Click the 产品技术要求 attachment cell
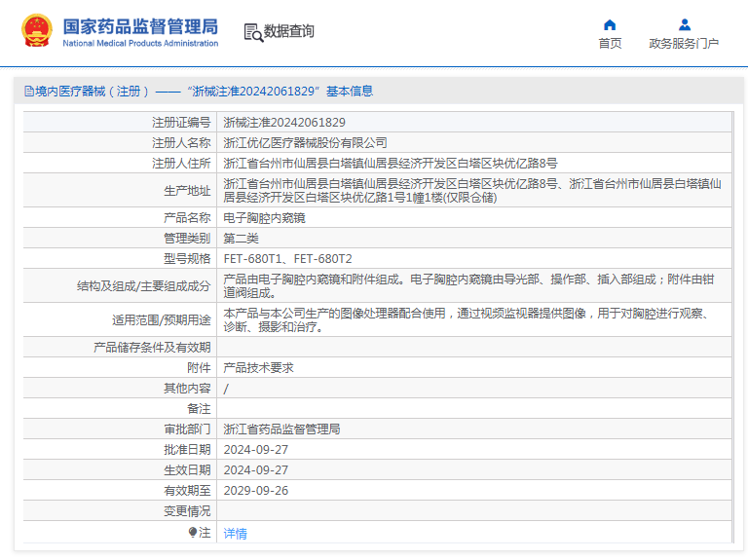This screenshot has width=748, height=560. (258, 368)
